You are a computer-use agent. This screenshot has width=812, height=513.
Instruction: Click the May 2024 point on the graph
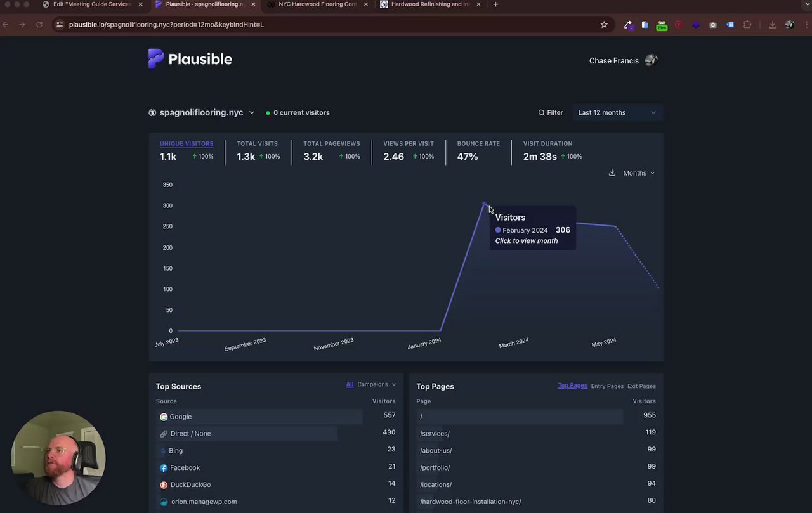[615, 226]
